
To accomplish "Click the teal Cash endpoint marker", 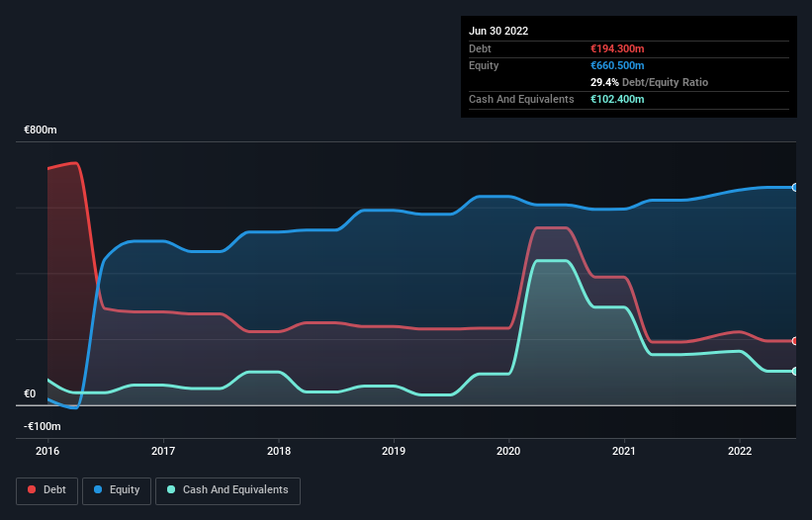I will pyautogui.click(x=795, y=371).
